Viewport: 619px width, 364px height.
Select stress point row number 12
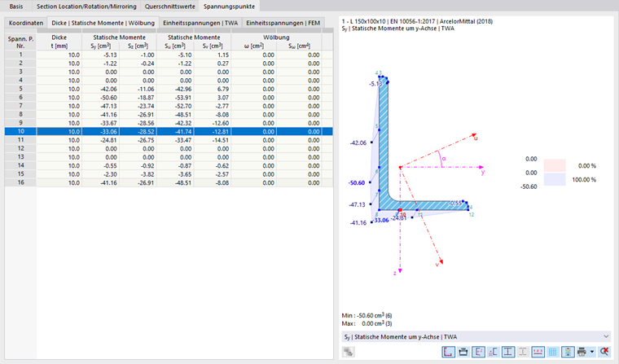[x=20, y=148]
